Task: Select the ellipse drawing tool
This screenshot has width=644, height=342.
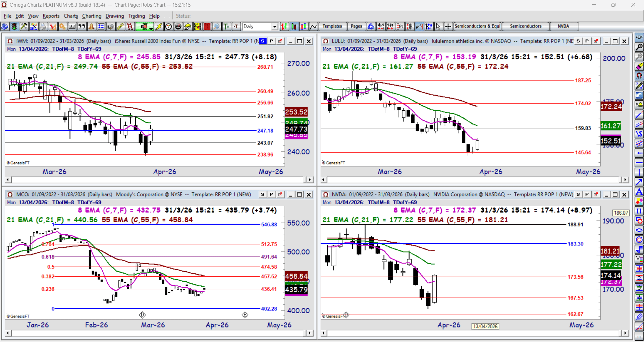Action: [639, 230]
